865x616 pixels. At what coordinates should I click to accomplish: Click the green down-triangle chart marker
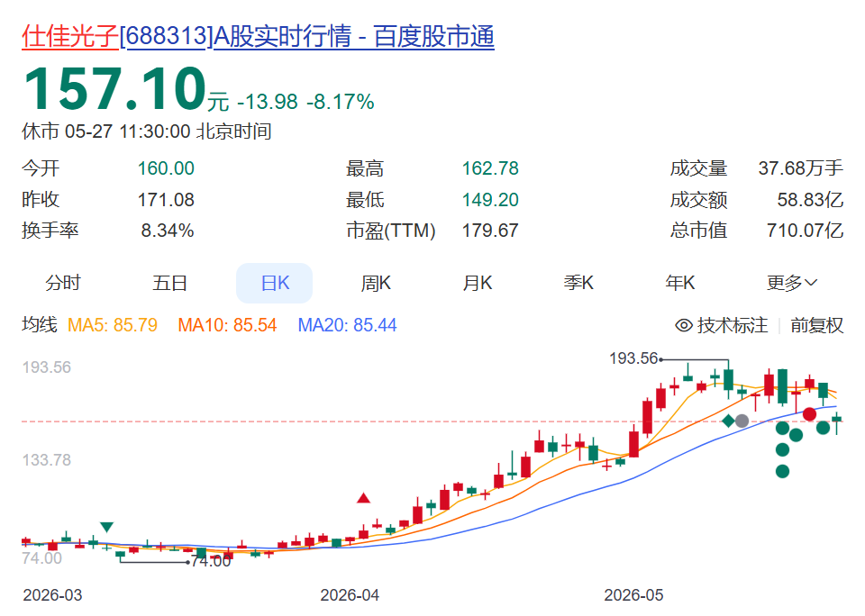pos(106,527)
